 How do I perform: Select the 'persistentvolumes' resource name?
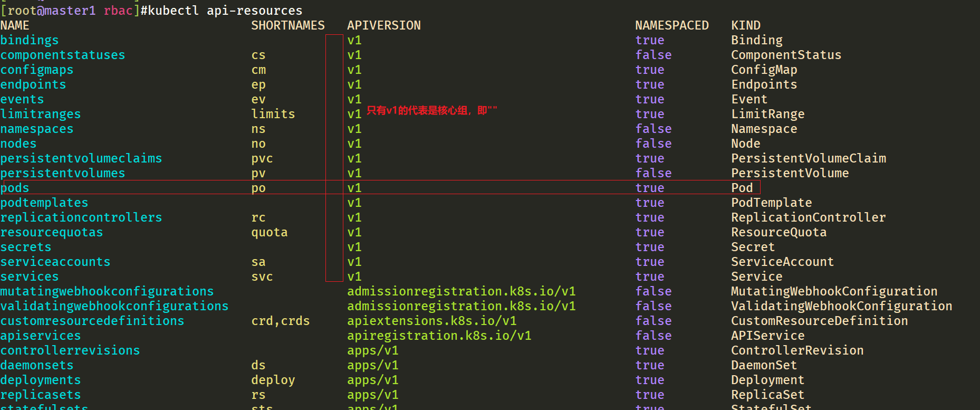click(63, 173)
